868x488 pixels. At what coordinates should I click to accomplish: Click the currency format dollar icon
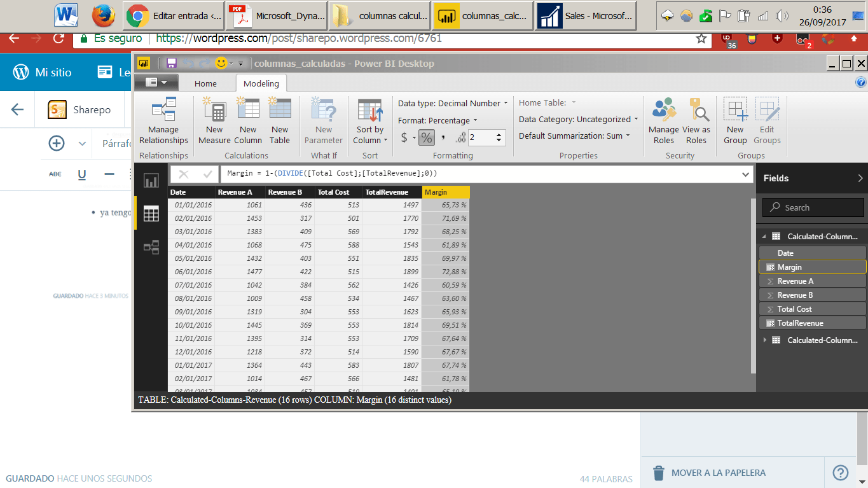point(404,137)
